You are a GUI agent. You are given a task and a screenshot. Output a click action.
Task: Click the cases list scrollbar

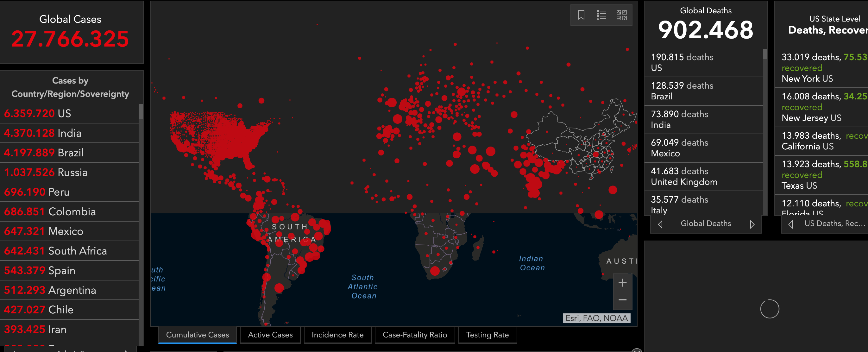point(141,112)
